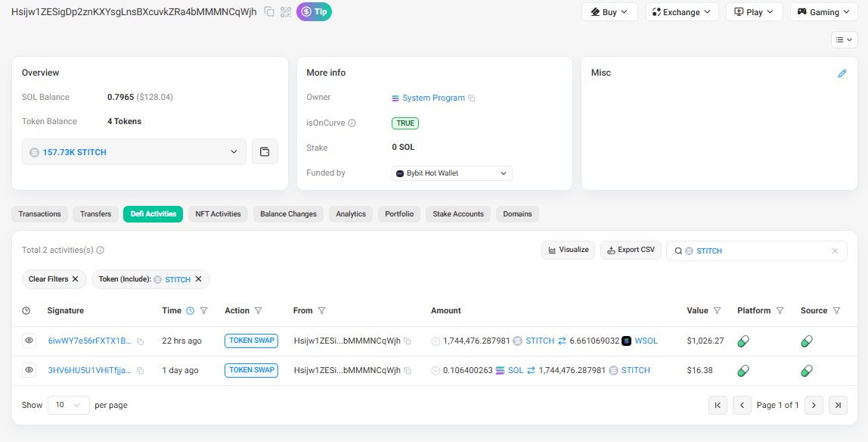Copy From address in 22 hrs ago row
This screenshot has width=868, height=442.
click(408, 341)
